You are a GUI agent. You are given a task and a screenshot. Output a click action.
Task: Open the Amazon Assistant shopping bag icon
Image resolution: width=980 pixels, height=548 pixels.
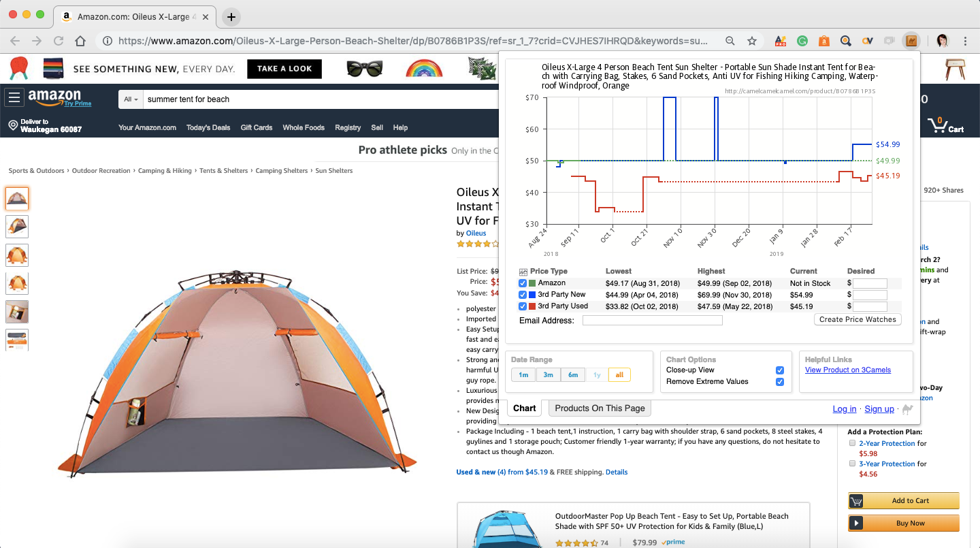coord(824,41)
